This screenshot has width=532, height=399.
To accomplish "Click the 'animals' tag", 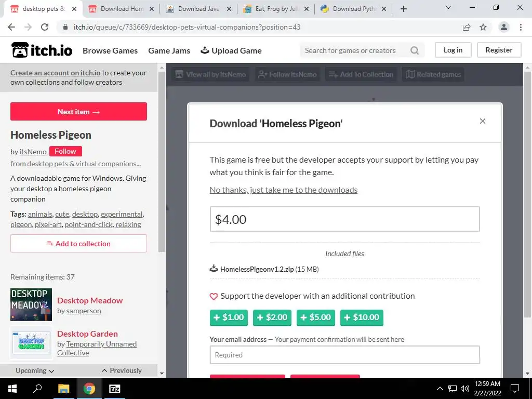I will pos(40,214).
